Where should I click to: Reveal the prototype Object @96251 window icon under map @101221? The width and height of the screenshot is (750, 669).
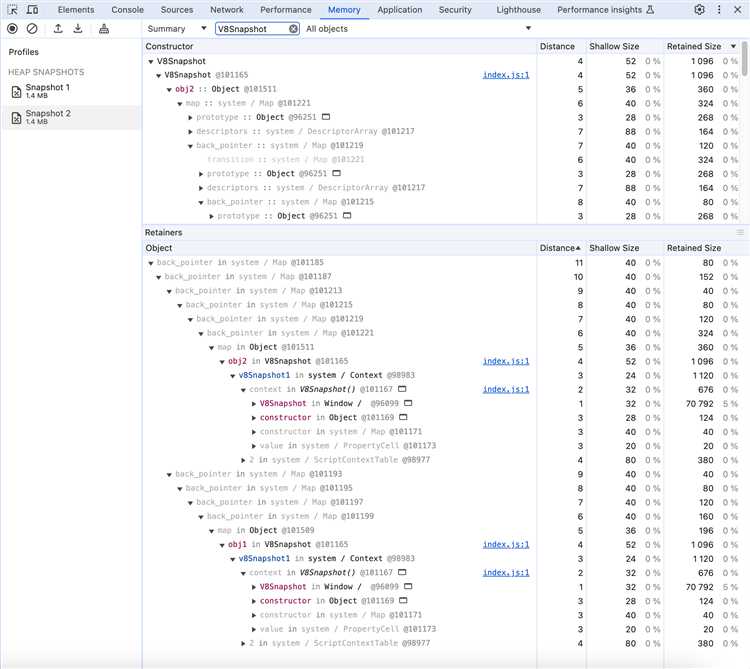[326, 117]
